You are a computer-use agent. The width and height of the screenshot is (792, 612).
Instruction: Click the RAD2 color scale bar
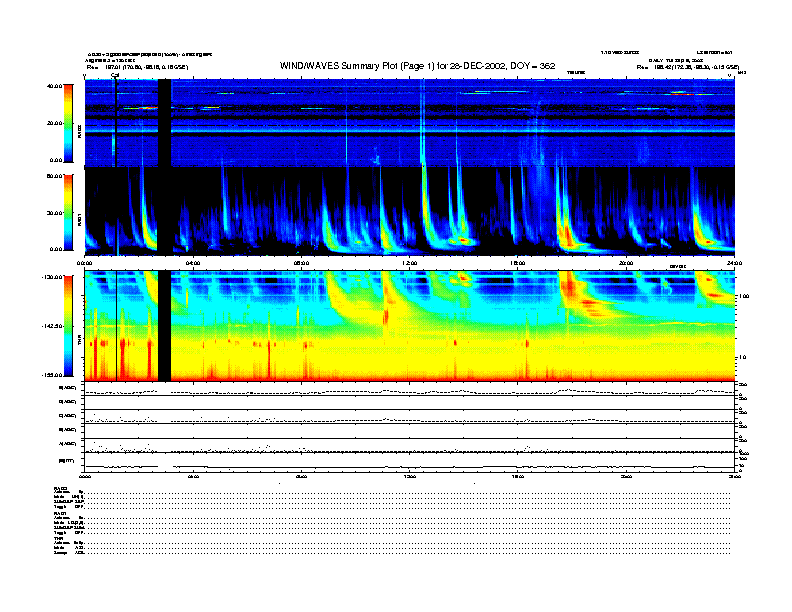(x=68, y=123)
